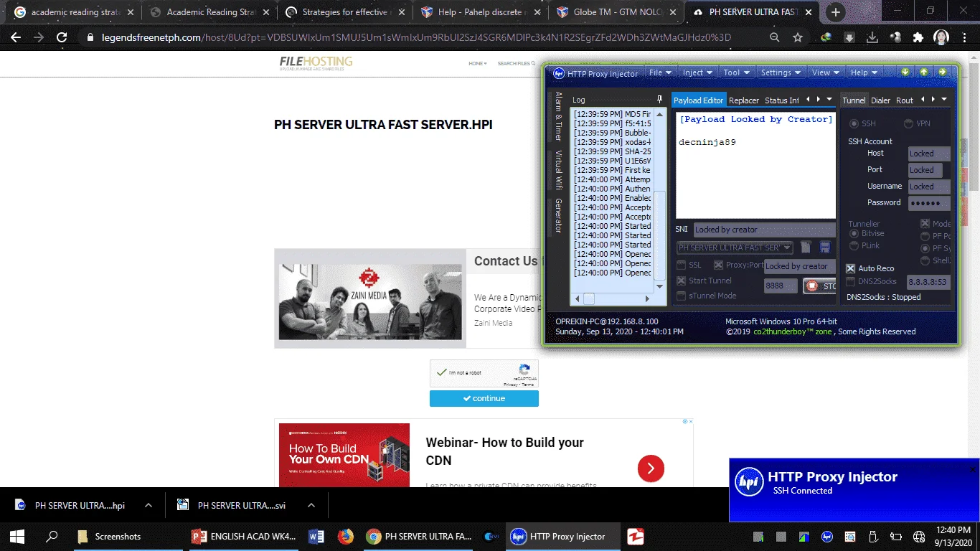The width and height of the screenshot is (980, 551).
Task: Open the Chrome profile avatar
Action: coord(942,37)
